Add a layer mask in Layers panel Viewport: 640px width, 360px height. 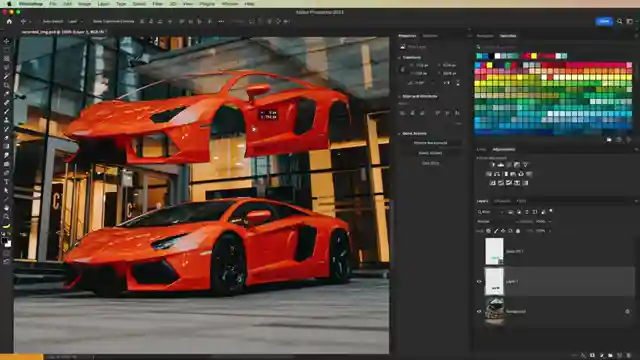(592, 356)
